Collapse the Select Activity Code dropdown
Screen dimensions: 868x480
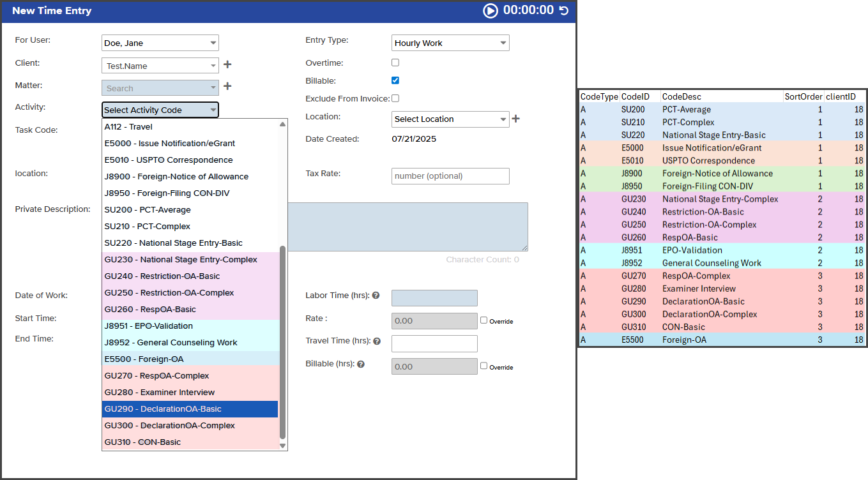pos(160,110)
